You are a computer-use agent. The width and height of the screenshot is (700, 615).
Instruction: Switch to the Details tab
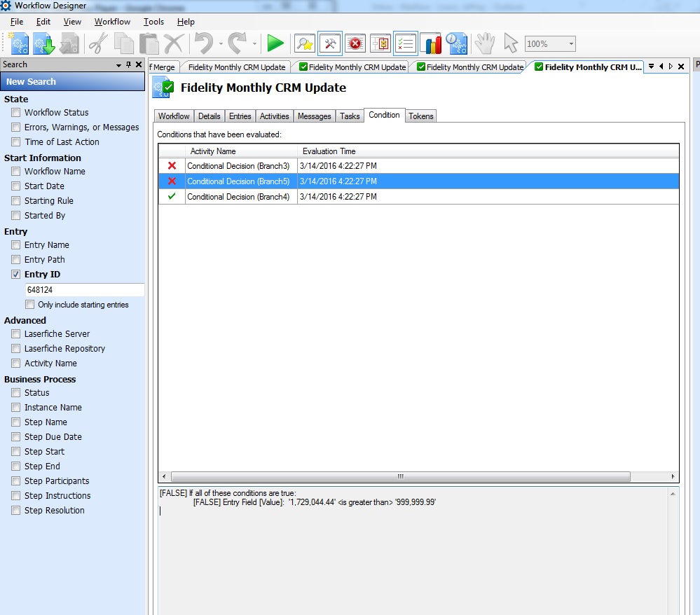coord(210,116)
